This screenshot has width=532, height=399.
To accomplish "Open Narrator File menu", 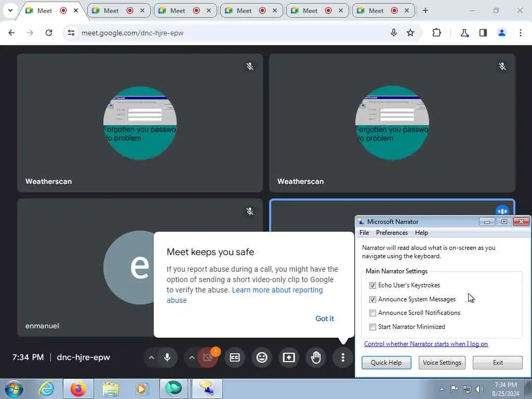I will tap(364, 233).
